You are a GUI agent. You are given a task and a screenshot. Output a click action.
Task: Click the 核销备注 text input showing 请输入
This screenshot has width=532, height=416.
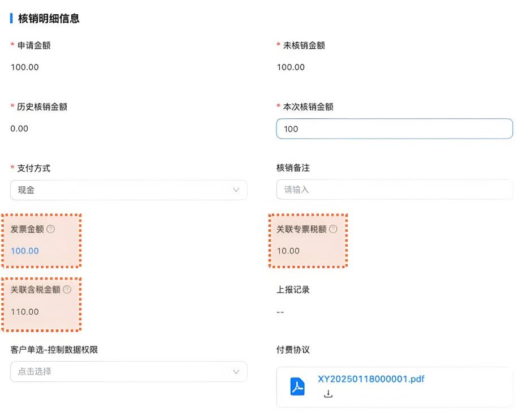(x=393, y=190)
